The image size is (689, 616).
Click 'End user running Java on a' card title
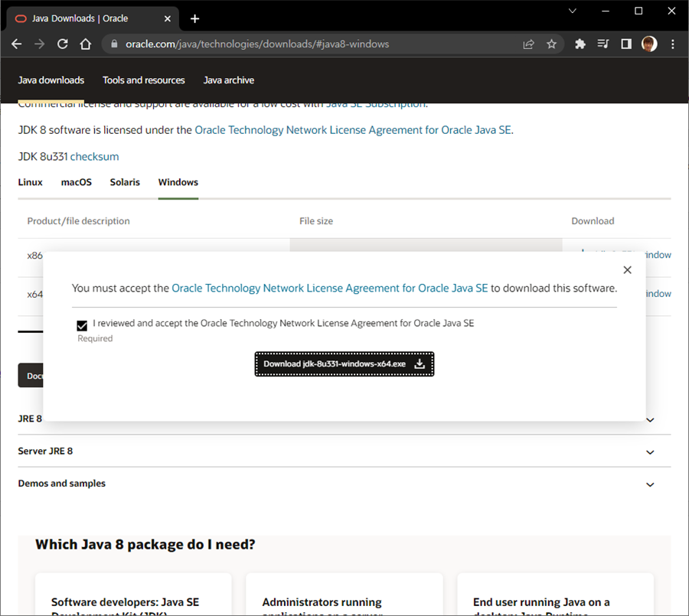click(x=541, y=602)
